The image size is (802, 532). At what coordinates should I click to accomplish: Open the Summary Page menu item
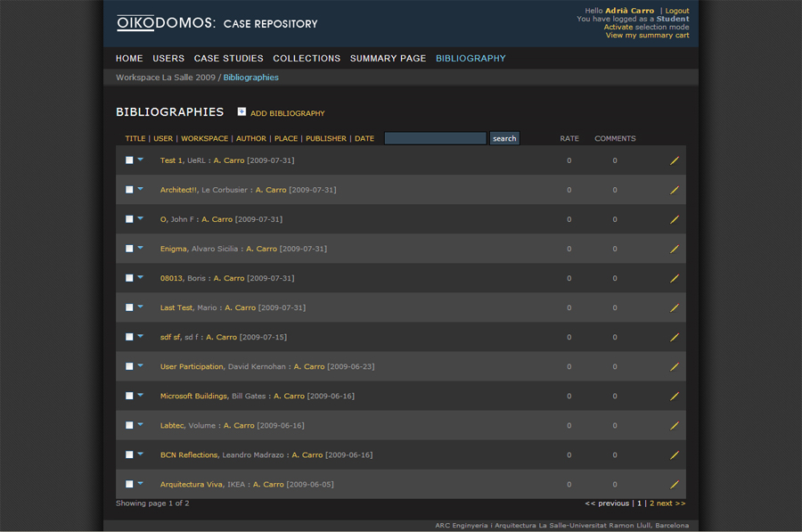coord(388,58)
